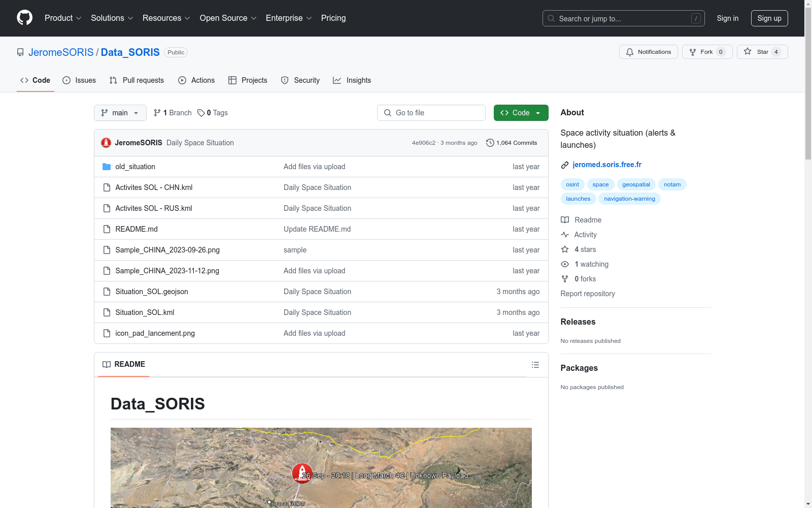This screenshot has height=508, width=812.
Task: Open the old_situation folder
Action: (x=135, y=167)
